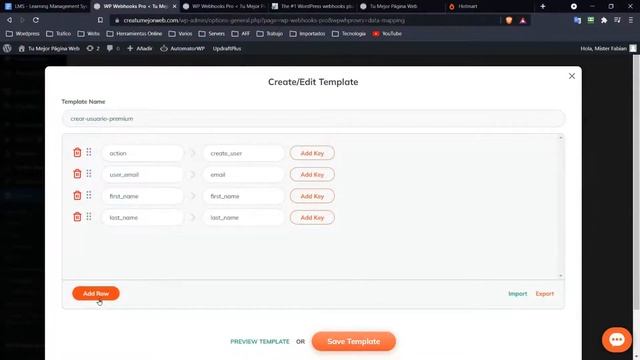Viewport: 640px width, 360px height.
Task: Open the Hola, Mister Fabian account menu
Action: point(608,48)
